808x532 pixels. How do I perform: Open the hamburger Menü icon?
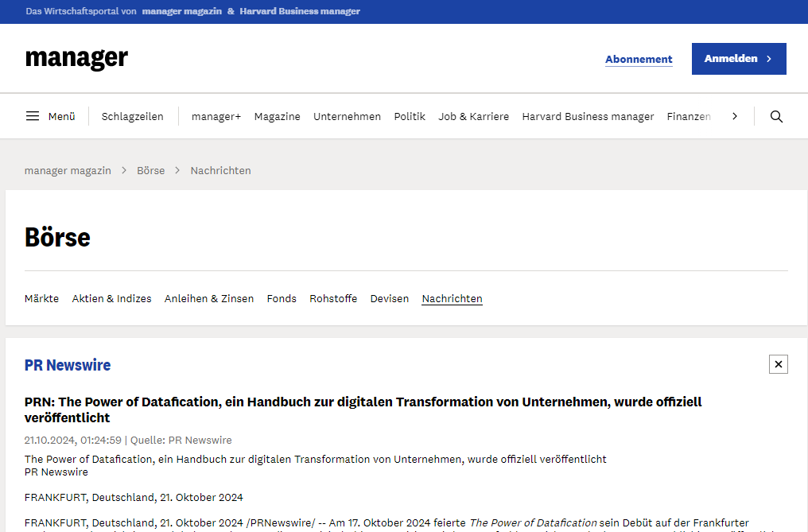[33, 116]
